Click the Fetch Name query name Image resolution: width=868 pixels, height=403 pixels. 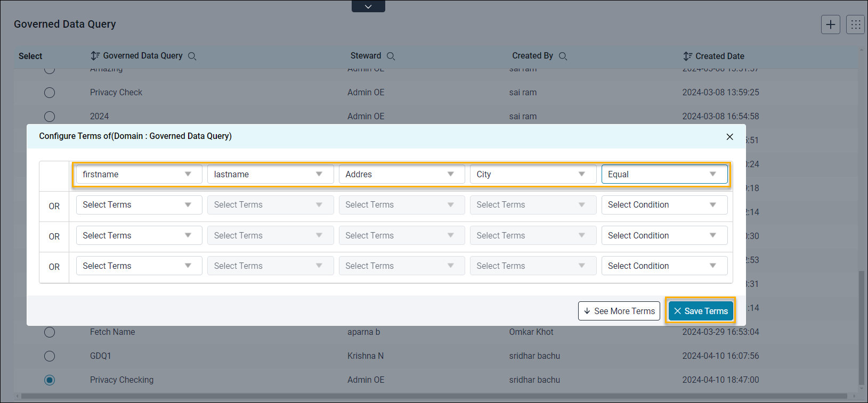(112, 332)
